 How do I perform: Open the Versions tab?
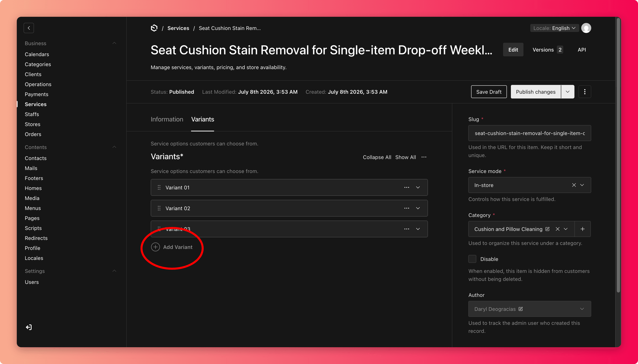[x=547, y=50]
